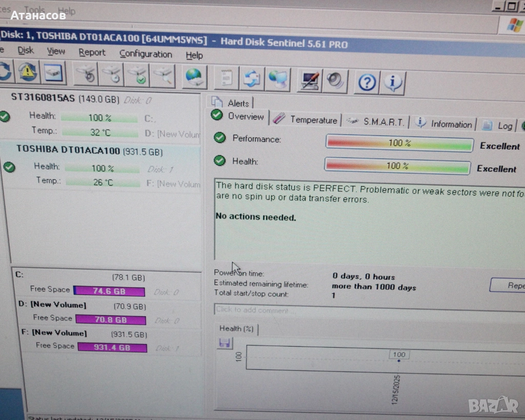Click the two networked computers toolbar icon
The image size is (525, 420).
[278, 79]
